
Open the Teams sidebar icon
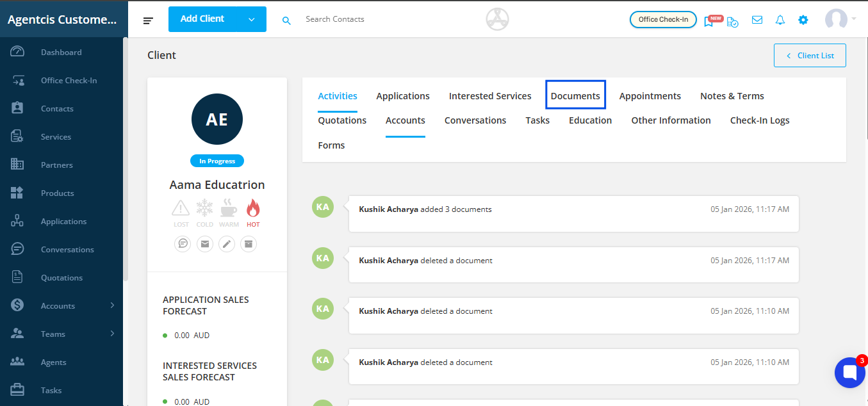click(17, 334)
